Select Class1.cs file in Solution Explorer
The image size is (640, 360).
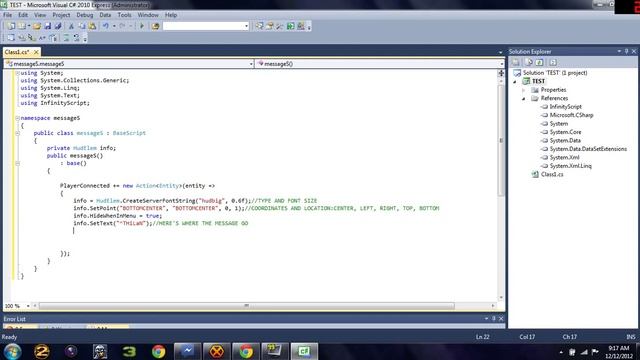(552, 174)
